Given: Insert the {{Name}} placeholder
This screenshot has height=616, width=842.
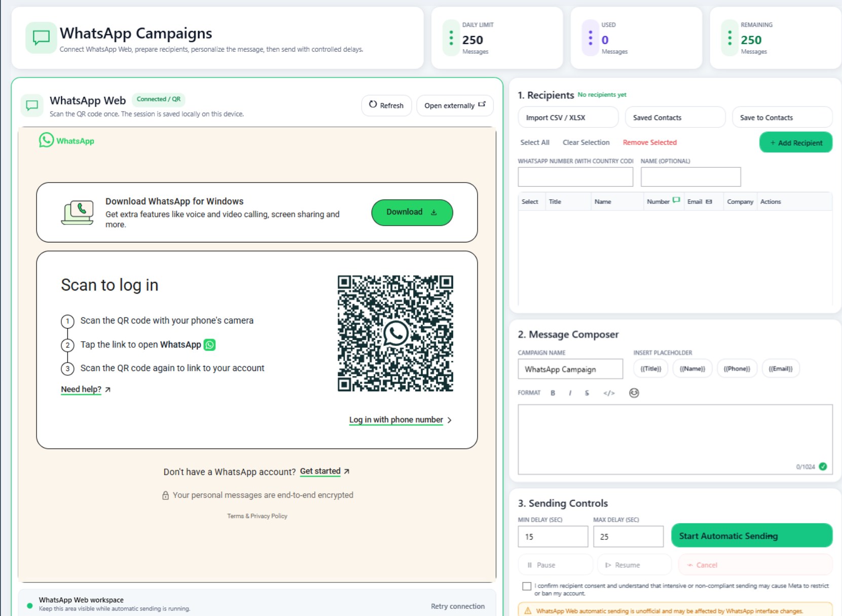Looking at the screenshot, I should pos(692,369).
